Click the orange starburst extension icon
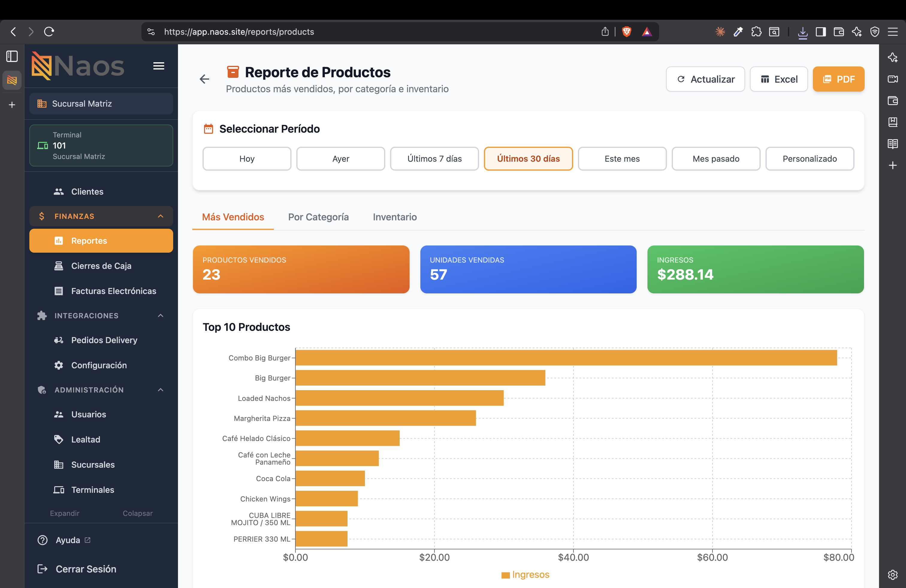906x588 pixels. pyautogui.click(x=720, y=31)
